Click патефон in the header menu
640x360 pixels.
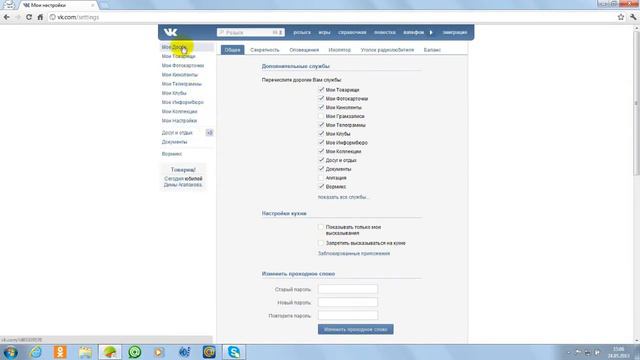click(414, 32)
